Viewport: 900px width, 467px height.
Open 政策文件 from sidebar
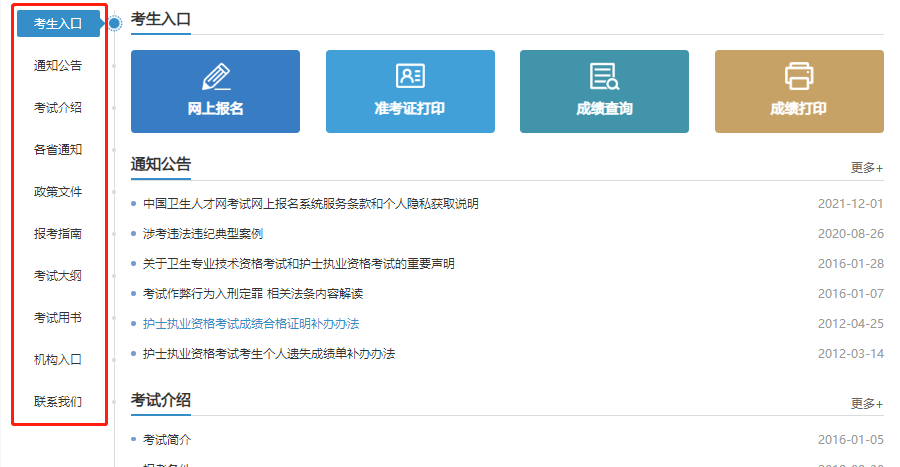[x=58, y=192]
